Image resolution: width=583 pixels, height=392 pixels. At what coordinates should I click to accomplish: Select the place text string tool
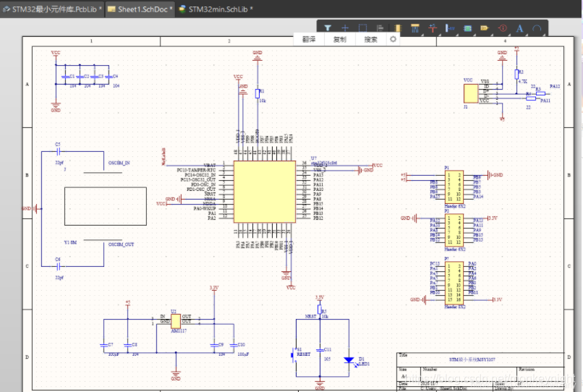(520, 28)
